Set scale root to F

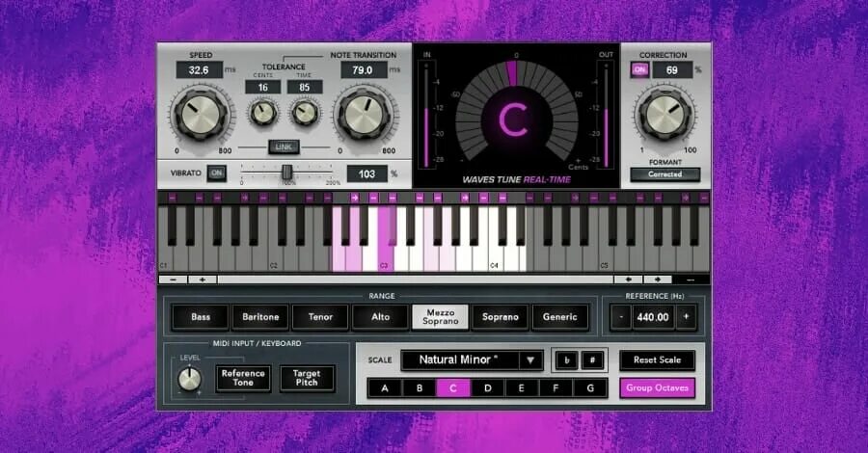[556, 388]
